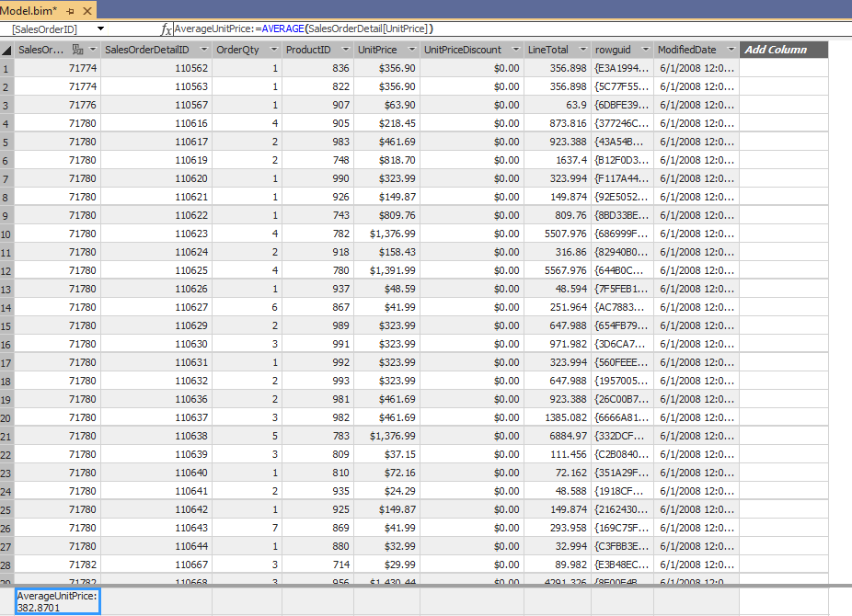The width and height of the screenshot is (852, 616).
Task: Click SalesOrderDetailID cell 110667
Action: (156, 565)
